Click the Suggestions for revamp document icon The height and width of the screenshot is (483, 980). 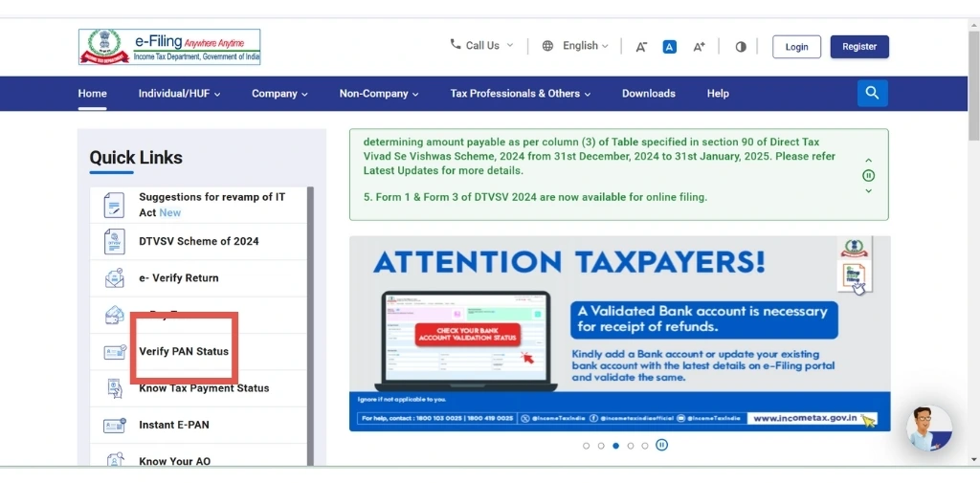point(115,205)
